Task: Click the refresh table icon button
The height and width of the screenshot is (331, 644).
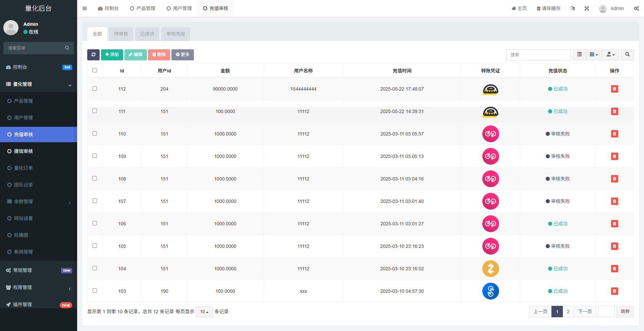Action: click(93, 55)
